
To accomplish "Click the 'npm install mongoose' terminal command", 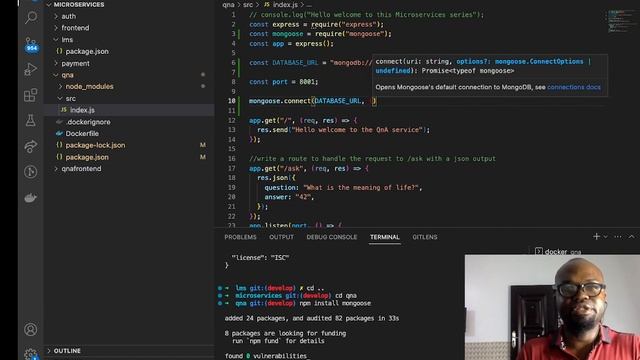I will pyautogui.click(x=335, y=303).
